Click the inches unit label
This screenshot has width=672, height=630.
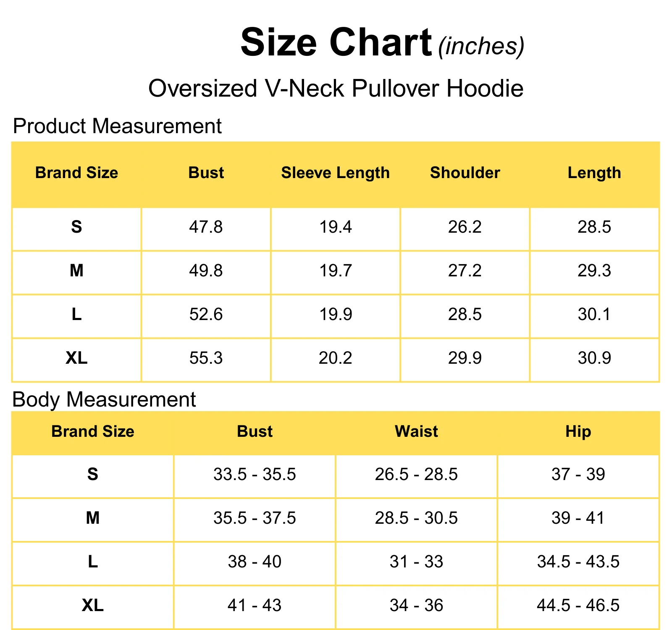481,46
